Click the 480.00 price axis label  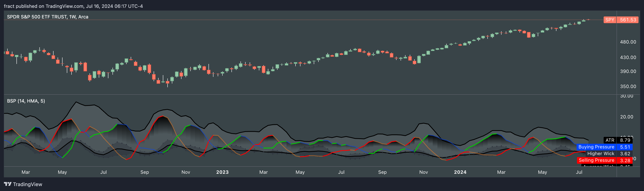(628, 42)
